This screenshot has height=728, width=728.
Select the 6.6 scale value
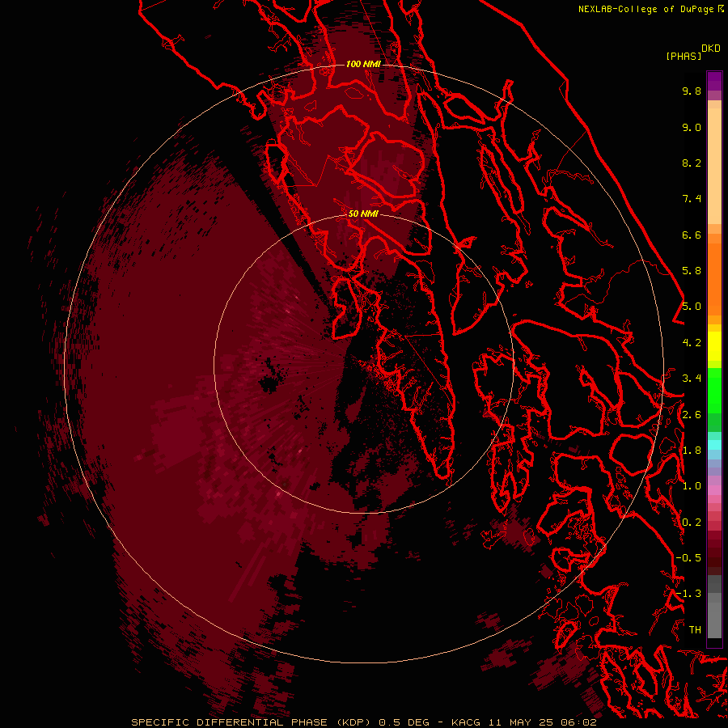click(692, 235)
